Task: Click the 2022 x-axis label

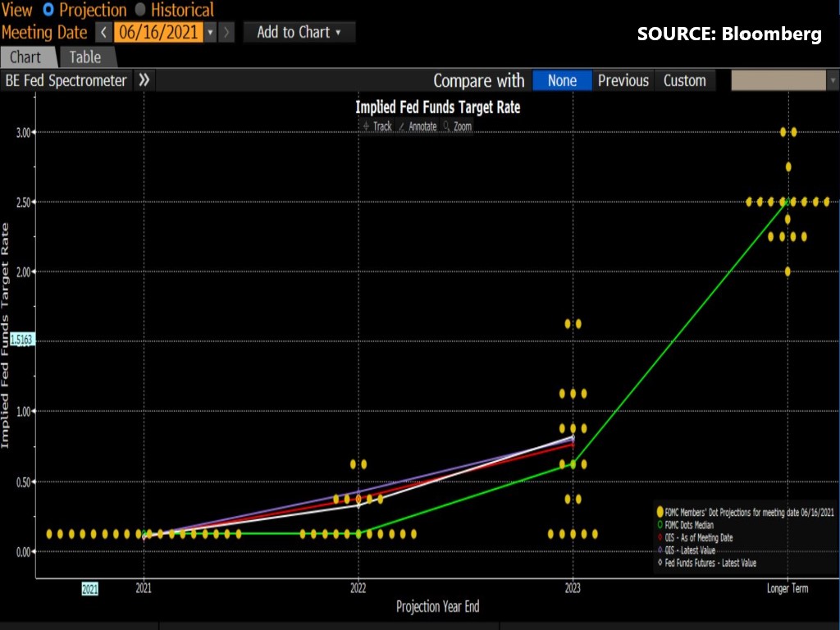Action: tap(358, 588)
